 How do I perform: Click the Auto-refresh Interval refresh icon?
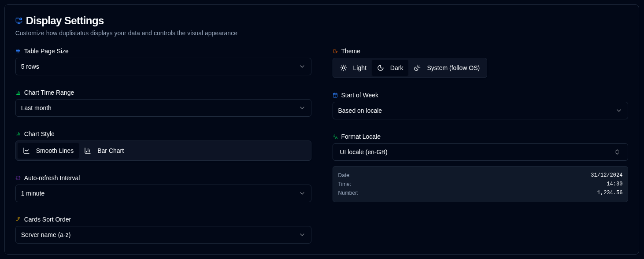point(18,178)
